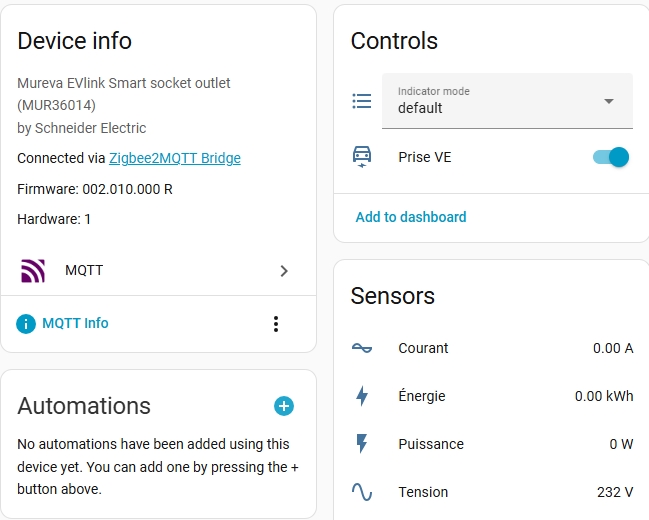The width and height of the screenshot is (649, 520).
Task: Open the MQTT integration row
Action: click(x=158, y=270)
